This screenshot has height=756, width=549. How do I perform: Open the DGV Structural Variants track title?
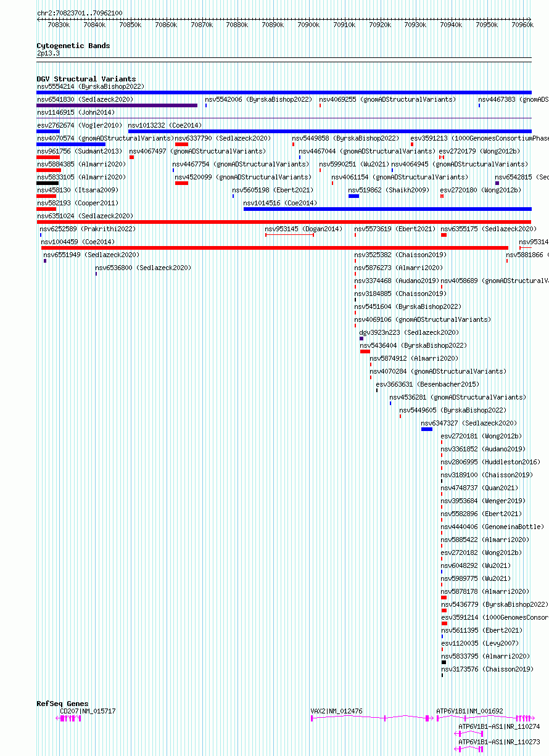(x=86, y=79)
